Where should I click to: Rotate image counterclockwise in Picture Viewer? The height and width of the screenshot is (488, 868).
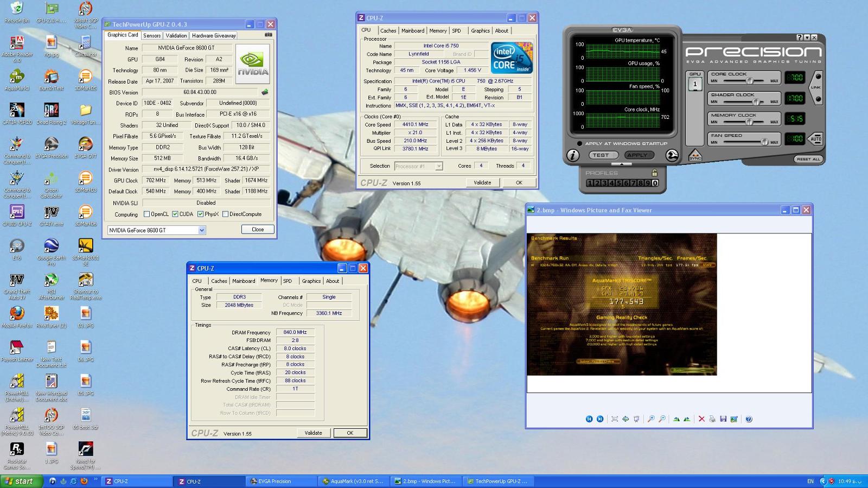click(x=687, y=419)
